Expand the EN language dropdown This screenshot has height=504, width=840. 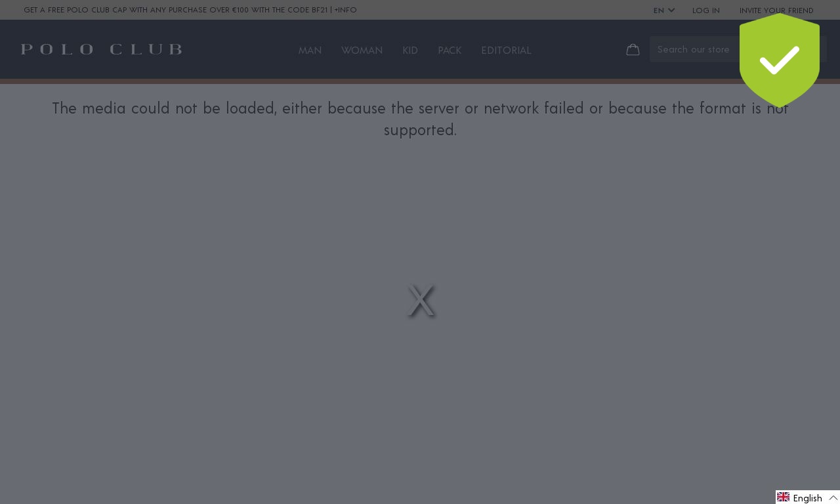[x=663, y=10]
